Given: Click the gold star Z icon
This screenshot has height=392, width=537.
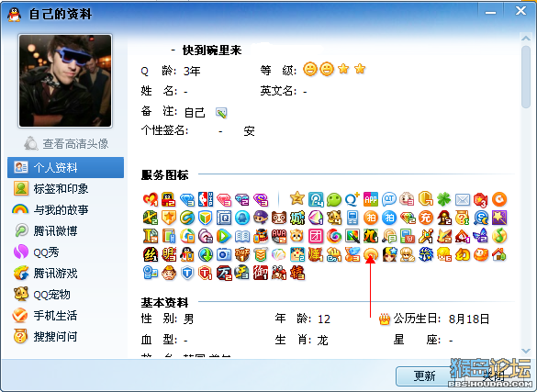Looking at the screenshot, I should point(297,198).
